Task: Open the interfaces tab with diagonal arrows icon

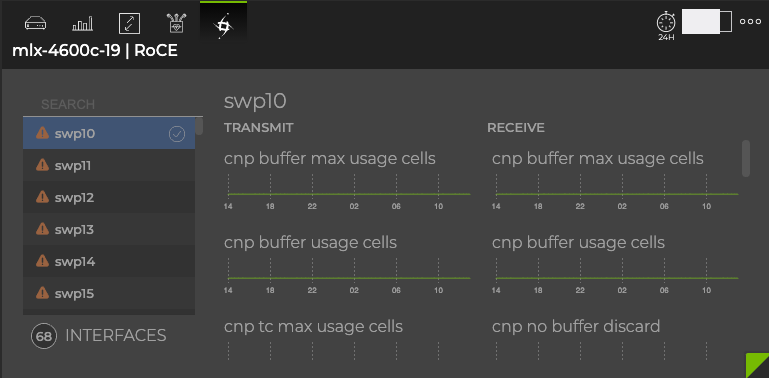Action: pyautogui.click(x=129, y=23)
